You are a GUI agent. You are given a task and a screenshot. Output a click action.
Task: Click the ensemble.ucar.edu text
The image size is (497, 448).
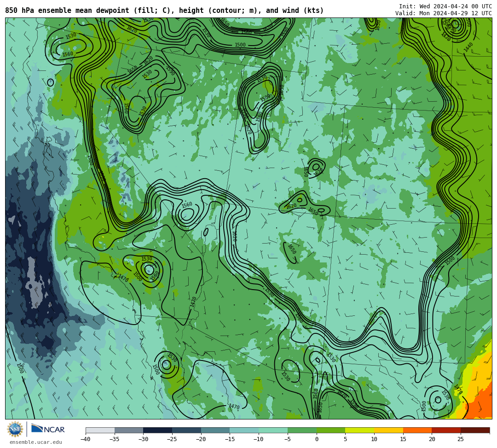[x=36, y=442]
